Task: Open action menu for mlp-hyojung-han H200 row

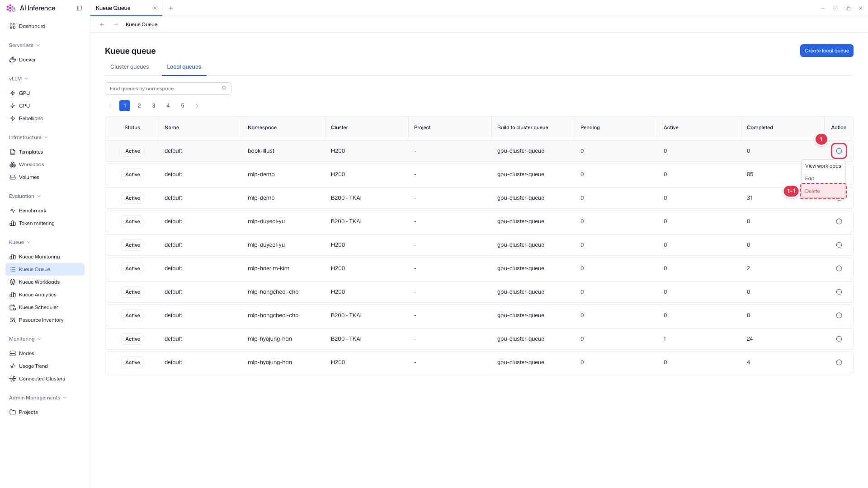Action: tap(839, 362)
